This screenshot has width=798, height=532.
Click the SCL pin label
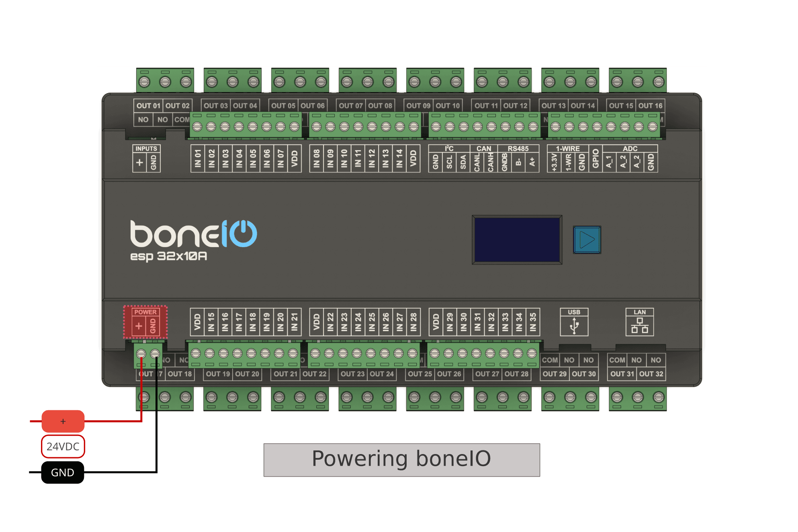(449, 162)
